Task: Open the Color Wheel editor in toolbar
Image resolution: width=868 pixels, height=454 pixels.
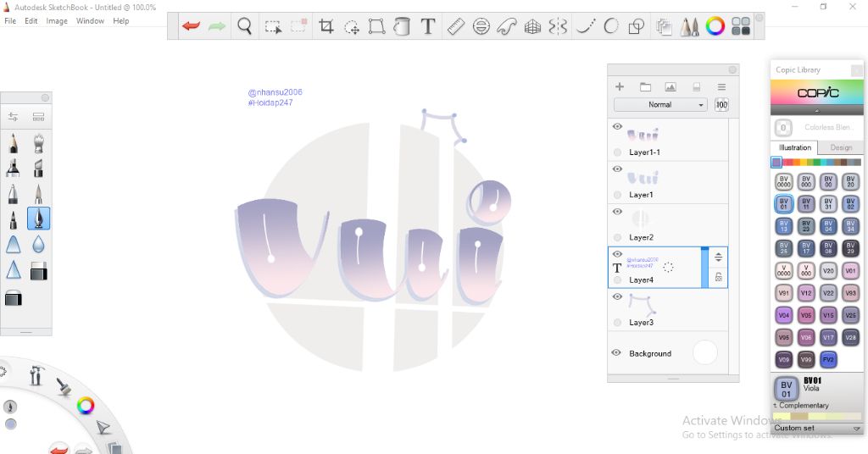Action: (x=715, y=26)
